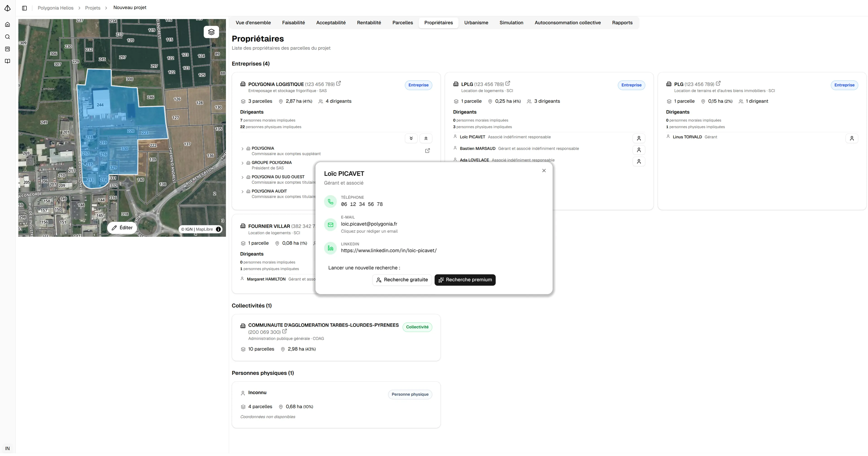Open POLYGONIA LOGISTIQUE external link icon
868x456 pixels.
coord(339,83)
